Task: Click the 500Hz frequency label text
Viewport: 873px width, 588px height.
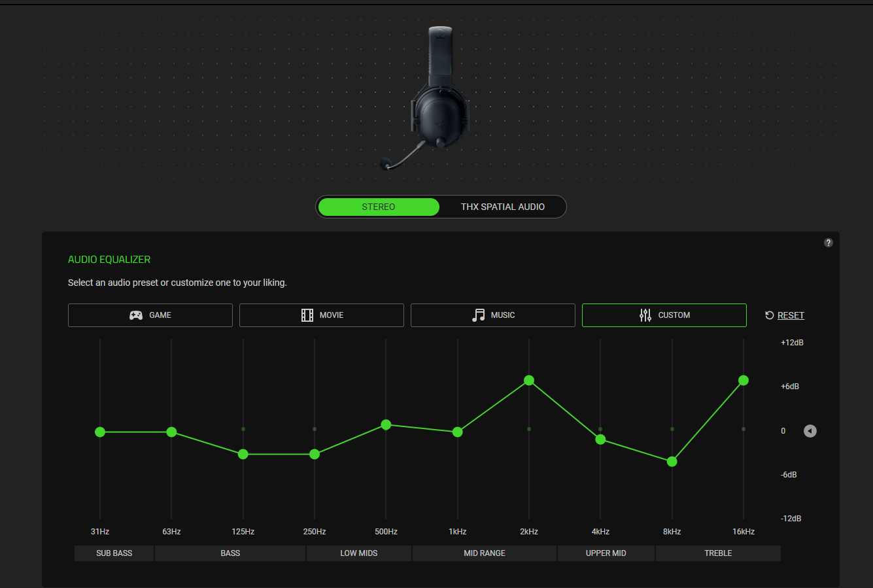Action: (386, 532)
